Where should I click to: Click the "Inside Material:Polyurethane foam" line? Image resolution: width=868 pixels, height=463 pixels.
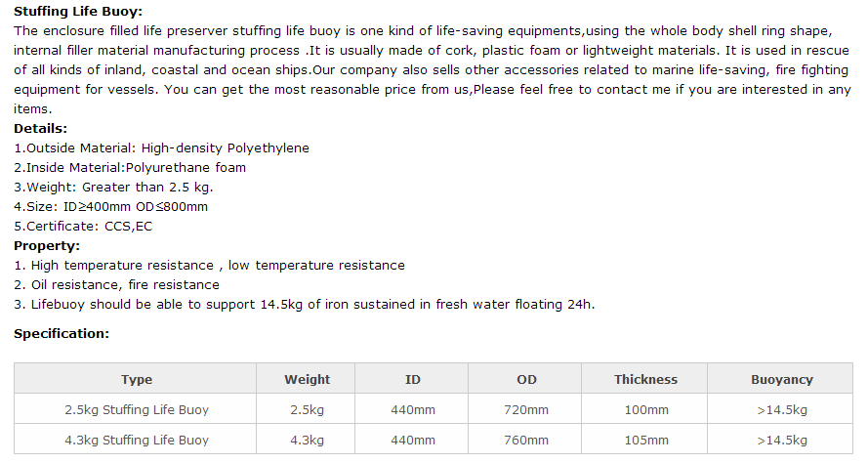130,168
